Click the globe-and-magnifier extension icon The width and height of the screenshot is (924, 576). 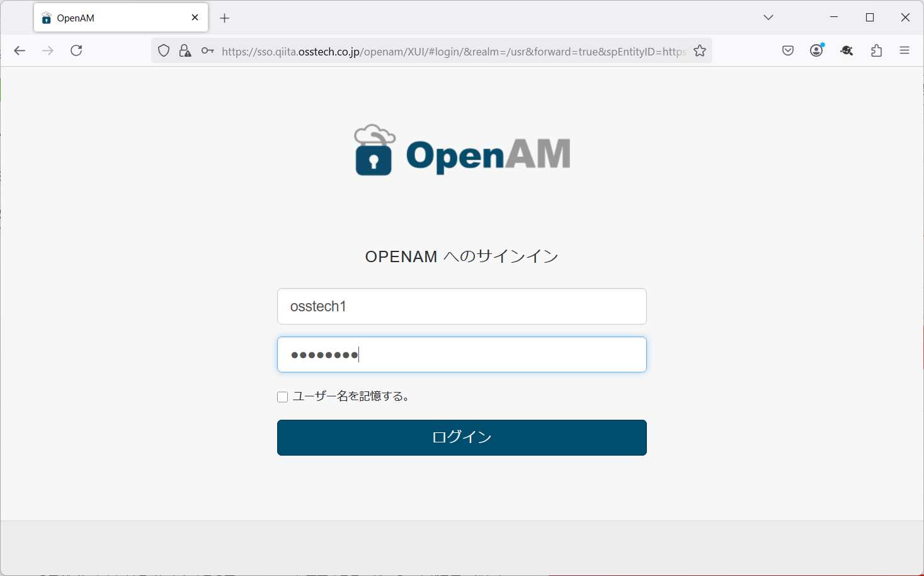click(846, 50)
